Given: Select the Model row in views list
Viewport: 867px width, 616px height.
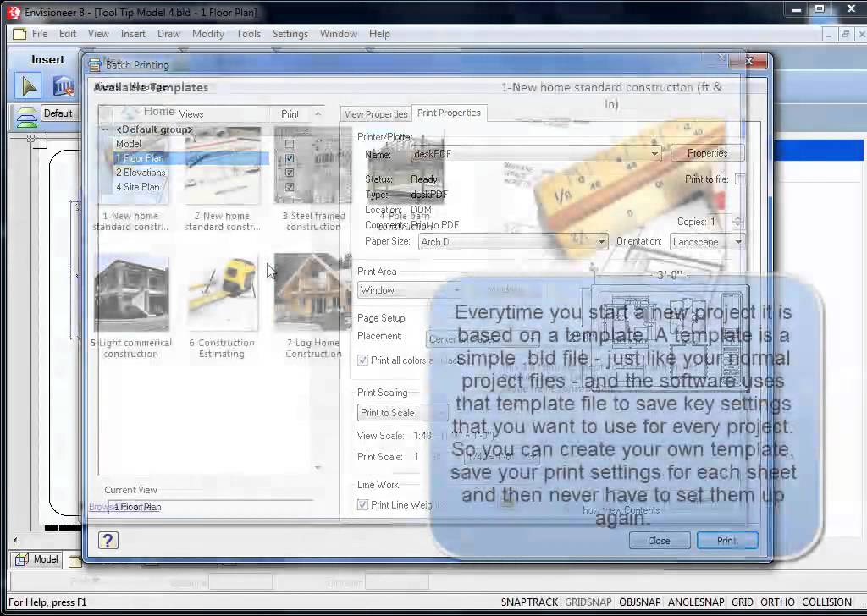Looking at the screenshot, I should coord(129,144).
